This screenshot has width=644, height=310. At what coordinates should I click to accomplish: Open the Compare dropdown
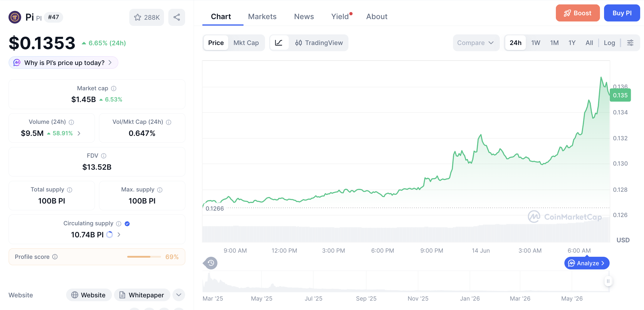click(x=476, y=43)
